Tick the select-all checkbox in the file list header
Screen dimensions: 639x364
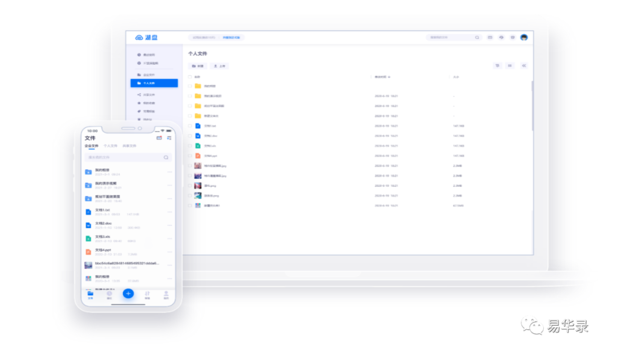[x=190, y=77]
